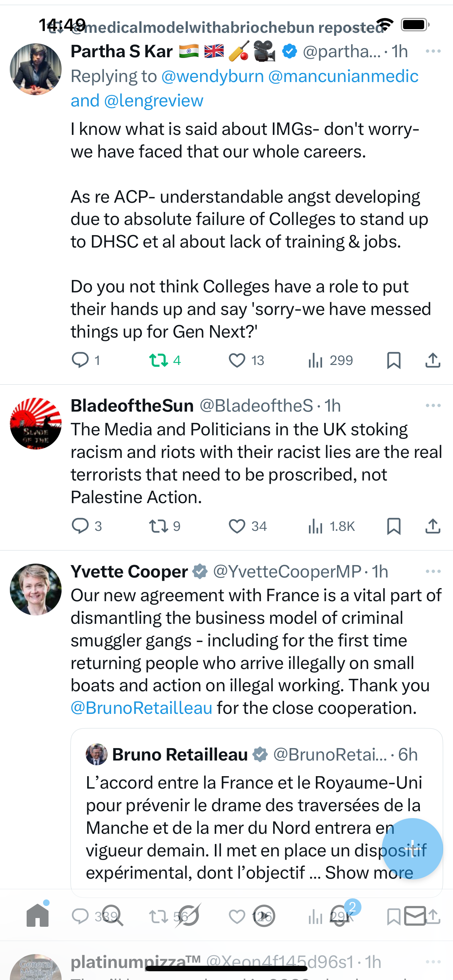Open the Search tab
Viewport: 453px width, 980px height.
click(113, 916)
